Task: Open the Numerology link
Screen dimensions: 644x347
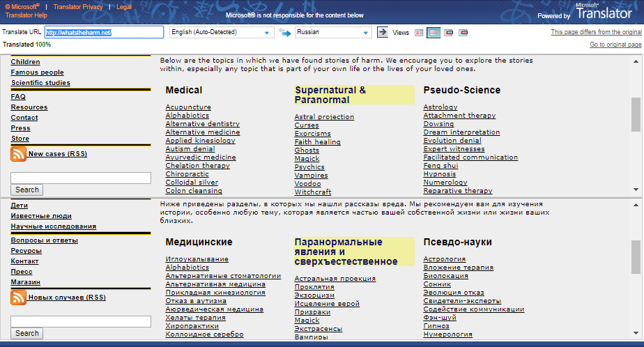Action: [445, 183]
